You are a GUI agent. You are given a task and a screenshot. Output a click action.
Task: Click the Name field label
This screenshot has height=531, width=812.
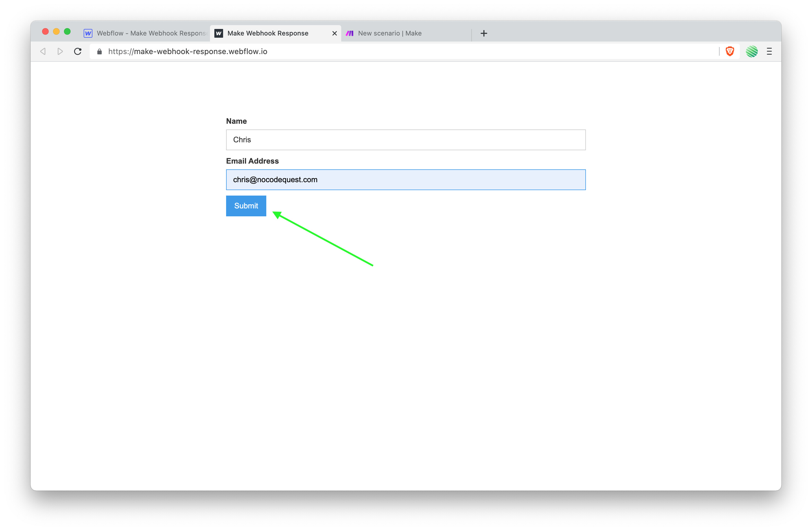[236, 121]
